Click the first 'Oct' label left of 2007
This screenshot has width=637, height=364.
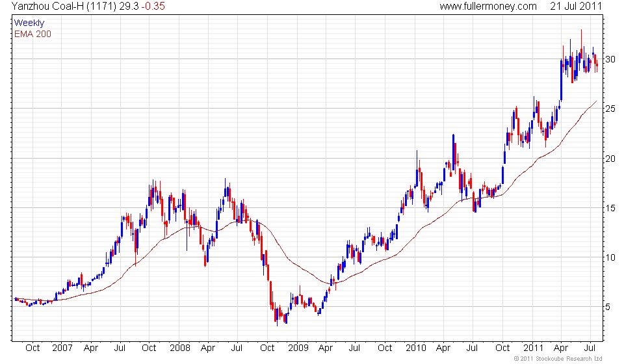coord(32,348)
